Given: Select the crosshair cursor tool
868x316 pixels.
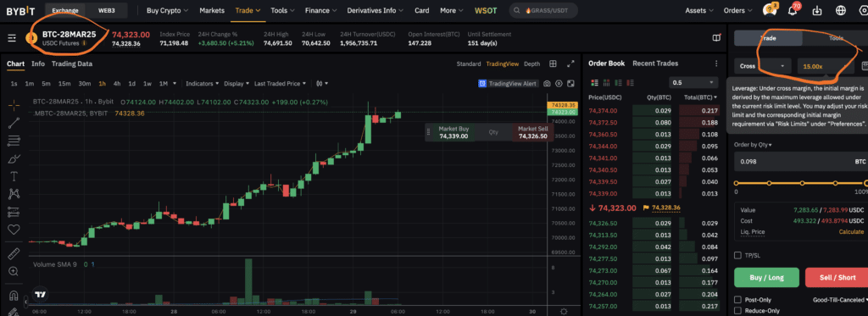Looking at the screenshot, I should tap(14, 104).
